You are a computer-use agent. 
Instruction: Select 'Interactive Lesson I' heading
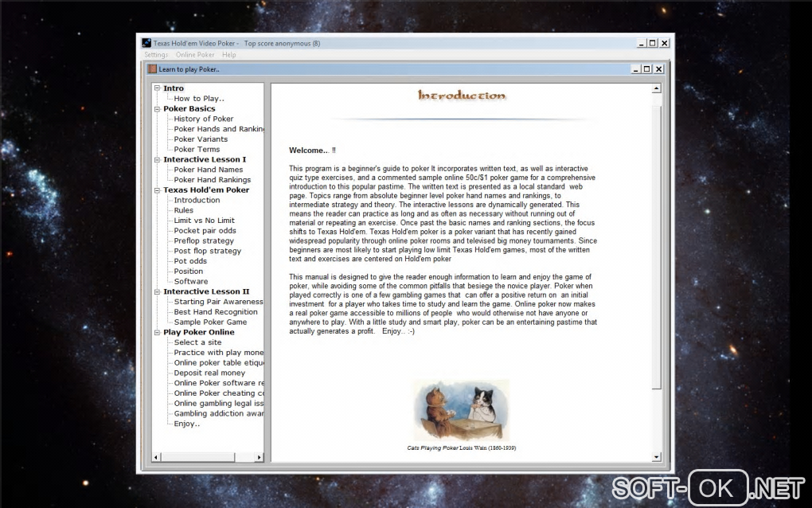tap(205, 159)
